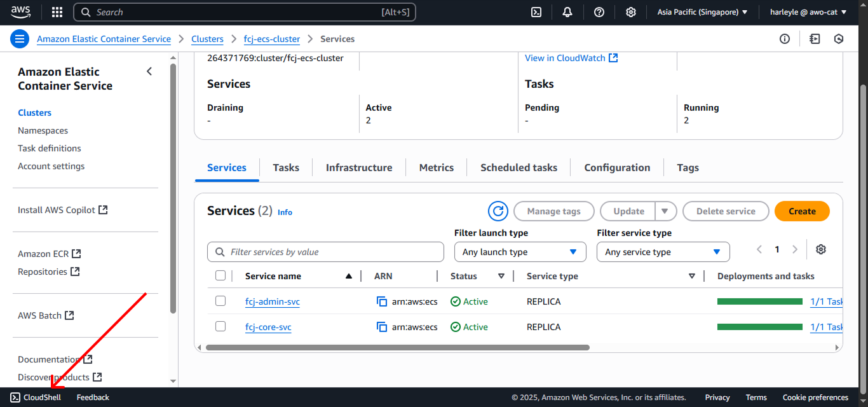Open the help question mark menu
This screenshot has width=868, height=407.
point(599,12)
